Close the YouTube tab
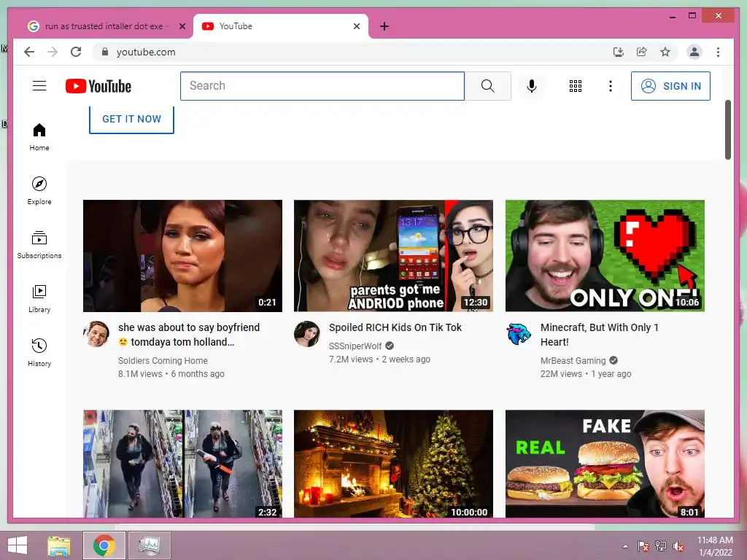Viewport: 747px width, 560px height. pyautogui.click(x=356, y=27)
